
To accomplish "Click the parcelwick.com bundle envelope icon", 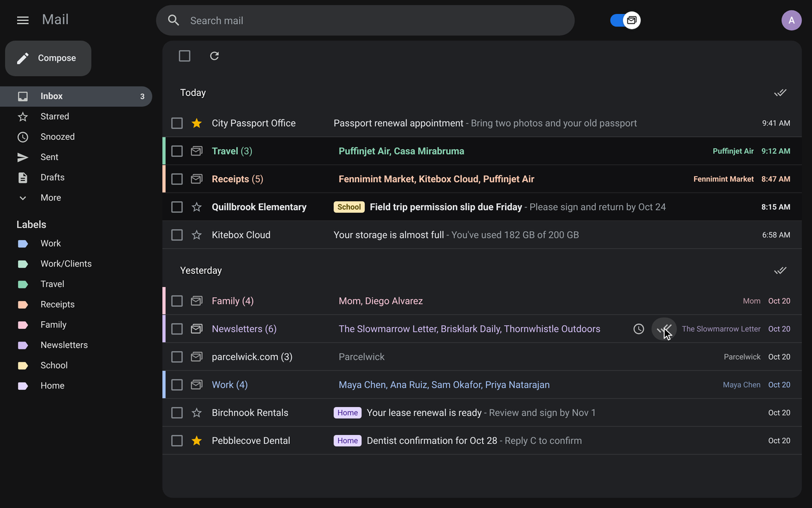I will coord(197,357).
